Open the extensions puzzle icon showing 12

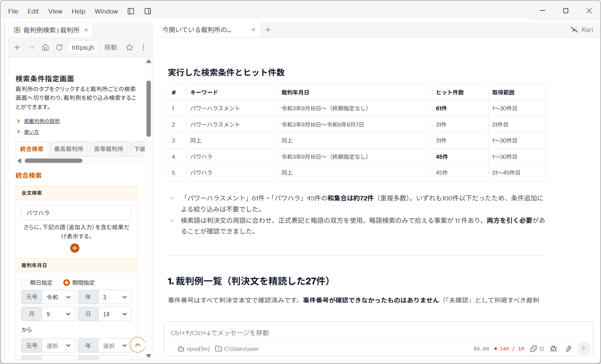pyautogui.click(x=537, y=349)
